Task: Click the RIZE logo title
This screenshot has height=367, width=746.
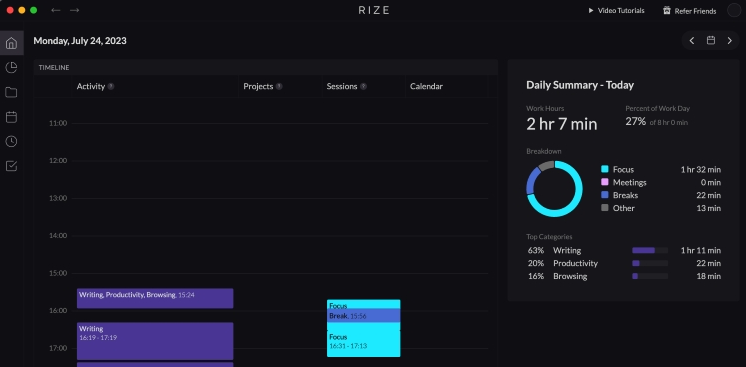Action: coord(374,10)
